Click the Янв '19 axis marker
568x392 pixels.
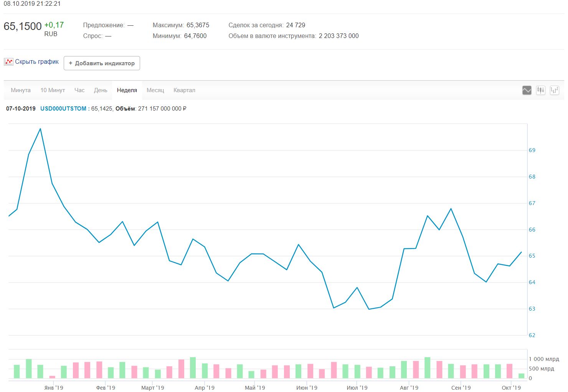[54, 388]
